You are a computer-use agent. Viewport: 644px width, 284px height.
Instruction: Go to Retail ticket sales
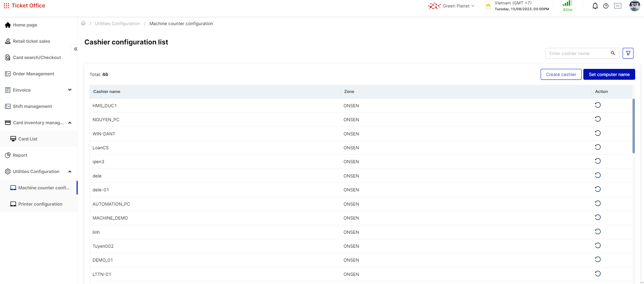coord(31,41)
